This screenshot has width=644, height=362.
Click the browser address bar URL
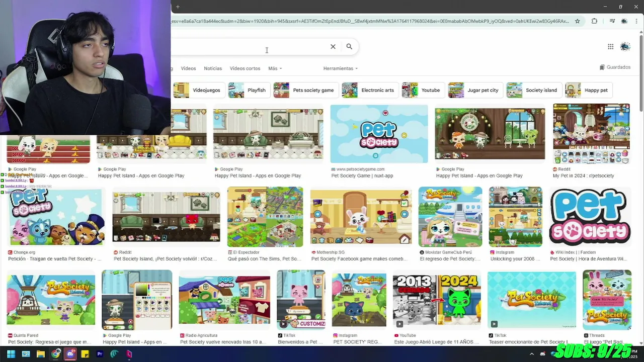point(370,21)
